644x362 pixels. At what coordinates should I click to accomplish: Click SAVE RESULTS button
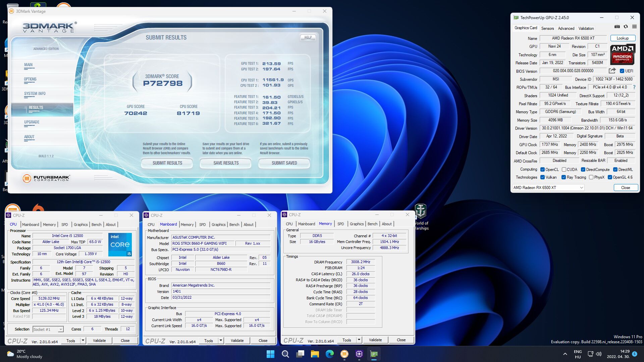coord(226,163)
